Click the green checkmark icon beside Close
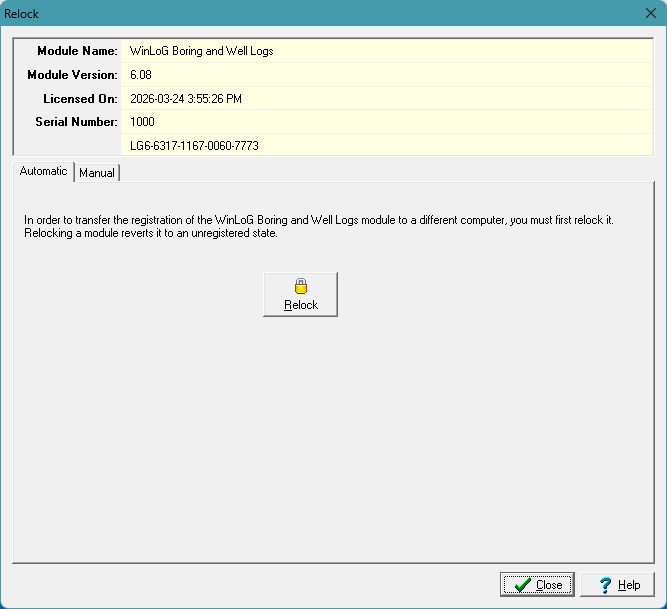The image size is (667, 609). pyautogui.click(x=522, y=585)
